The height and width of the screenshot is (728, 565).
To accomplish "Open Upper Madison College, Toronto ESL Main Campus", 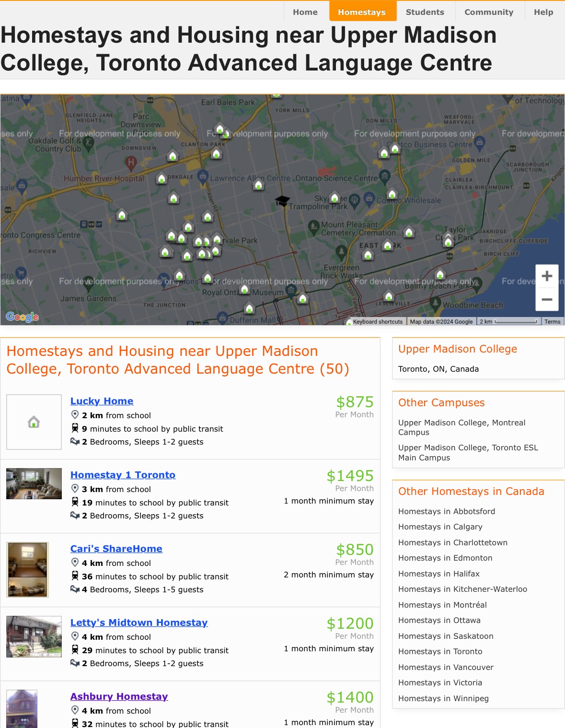I will pyautogui.click(x=468, y=452).
